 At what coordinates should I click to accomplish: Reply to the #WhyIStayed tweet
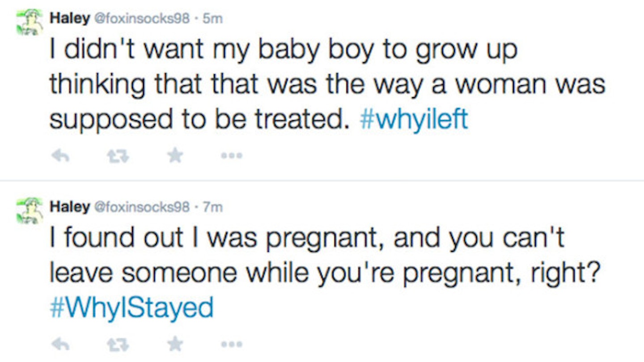[60, 345]
